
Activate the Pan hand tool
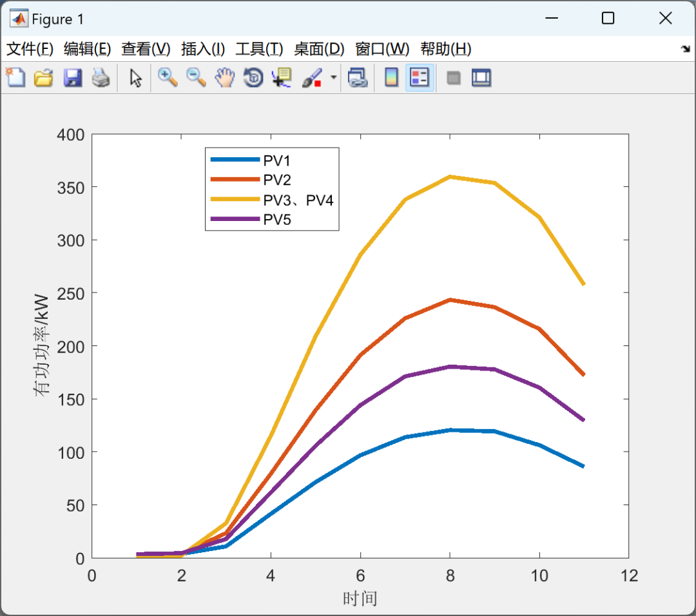click(225, 78)
